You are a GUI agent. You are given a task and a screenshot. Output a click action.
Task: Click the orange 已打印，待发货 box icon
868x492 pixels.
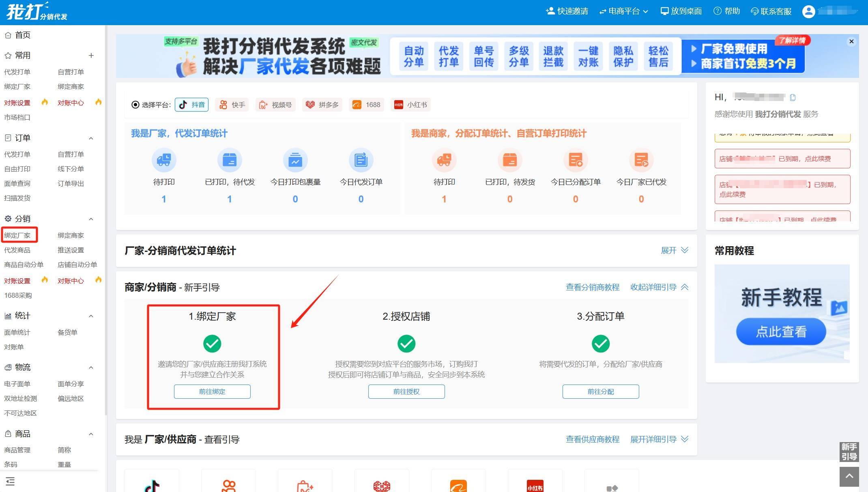click(x=510, y=160)
